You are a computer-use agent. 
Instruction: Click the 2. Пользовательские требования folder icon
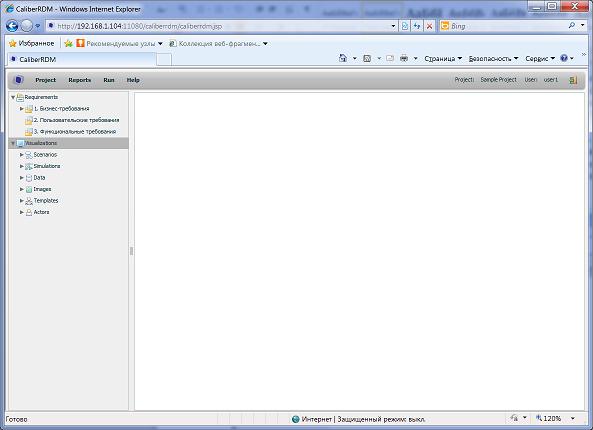[x=29, y=121]
